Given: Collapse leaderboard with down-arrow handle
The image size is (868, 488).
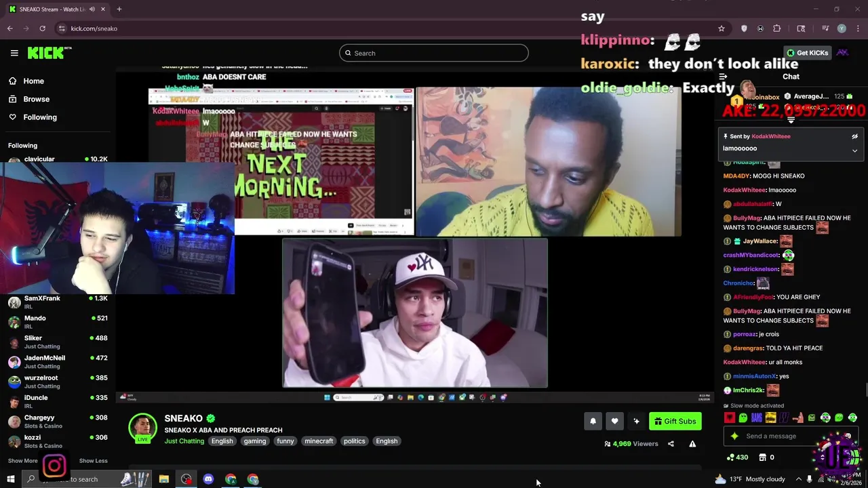Looking at the screenshot, I should pyautogui.click(x=791, y=120).
